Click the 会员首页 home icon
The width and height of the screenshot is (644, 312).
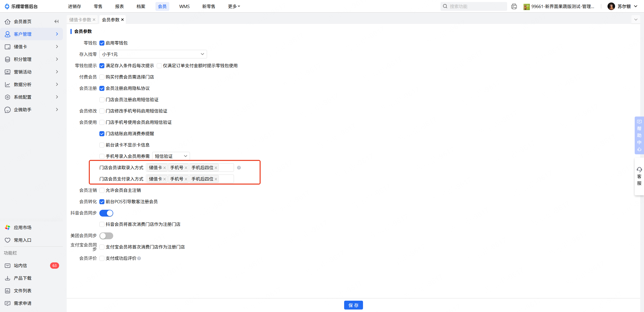click(x=8, y=21)
